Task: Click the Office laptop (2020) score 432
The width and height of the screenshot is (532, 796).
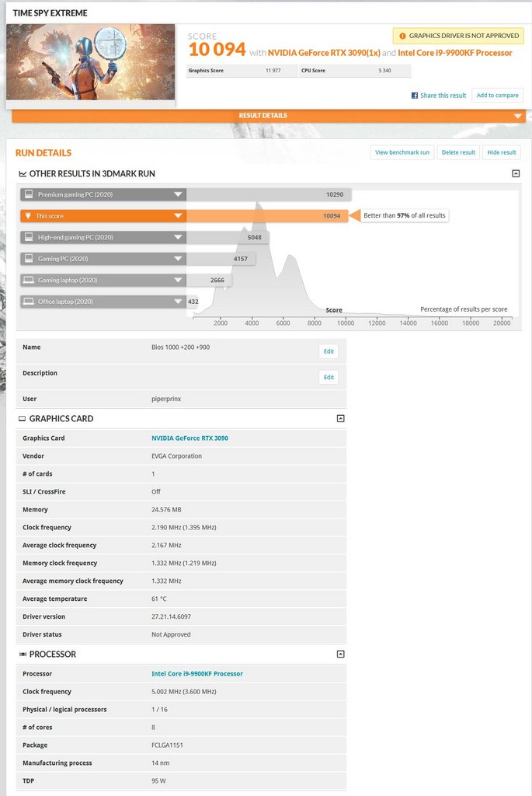Action: [193, 302]
